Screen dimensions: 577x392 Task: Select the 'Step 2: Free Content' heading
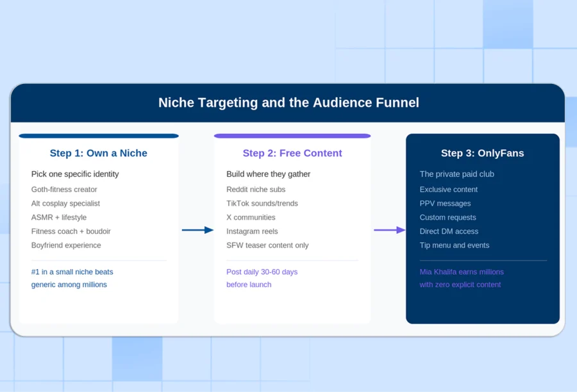click(x=292, y=153)
